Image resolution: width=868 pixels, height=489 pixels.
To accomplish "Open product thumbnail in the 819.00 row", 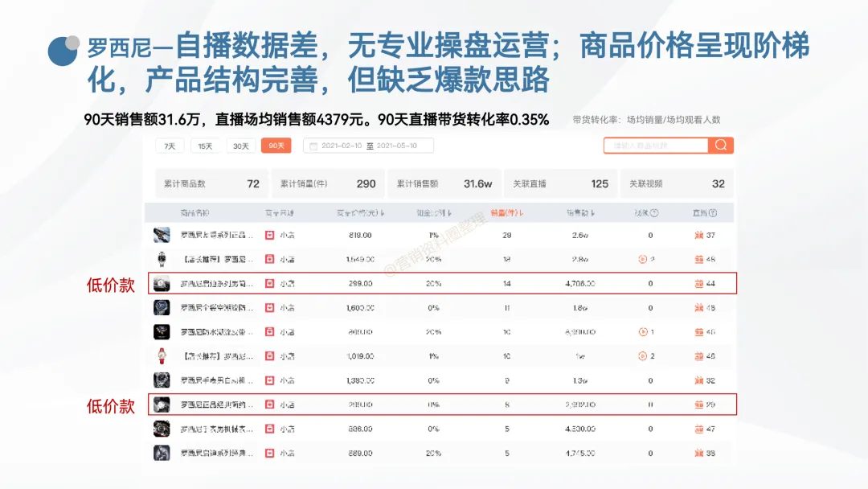I will (x=162, y=235).
